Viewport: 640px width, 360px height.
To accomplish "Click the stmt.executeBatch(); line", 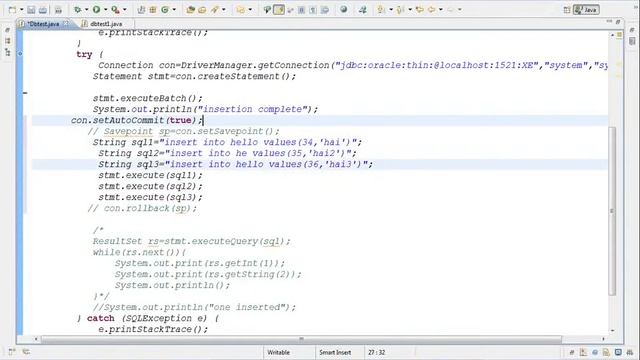I will [x=147, y=98].
